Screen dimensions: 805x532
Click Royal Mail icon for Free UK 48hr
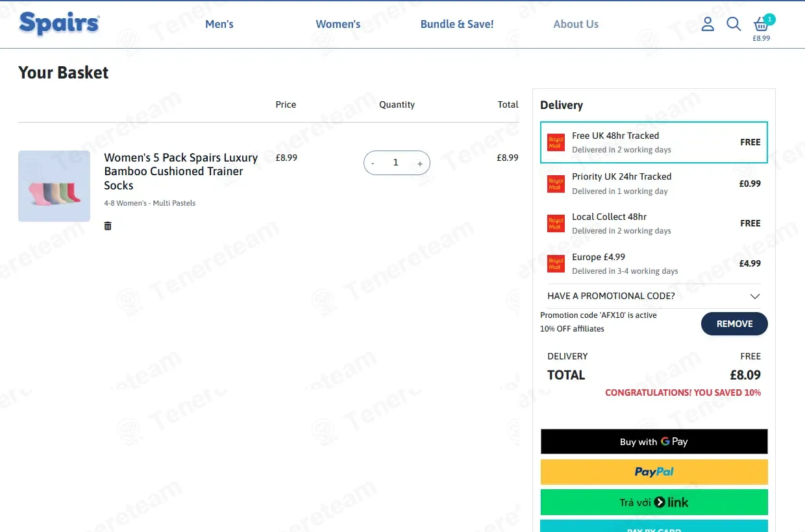click(556, 142)
